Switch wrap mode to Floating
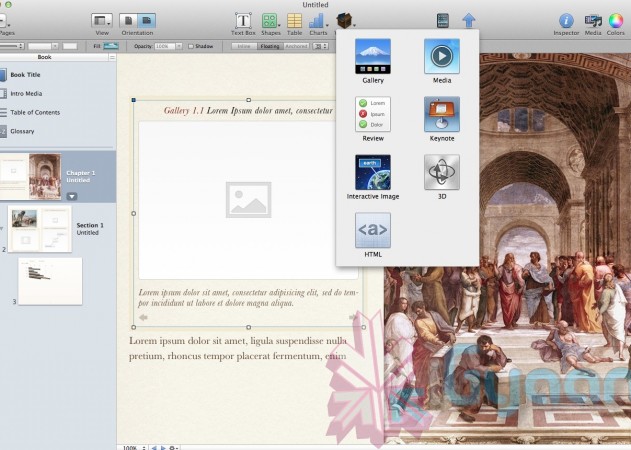Viewport: 631px width, 450px height. click(269, 46)
